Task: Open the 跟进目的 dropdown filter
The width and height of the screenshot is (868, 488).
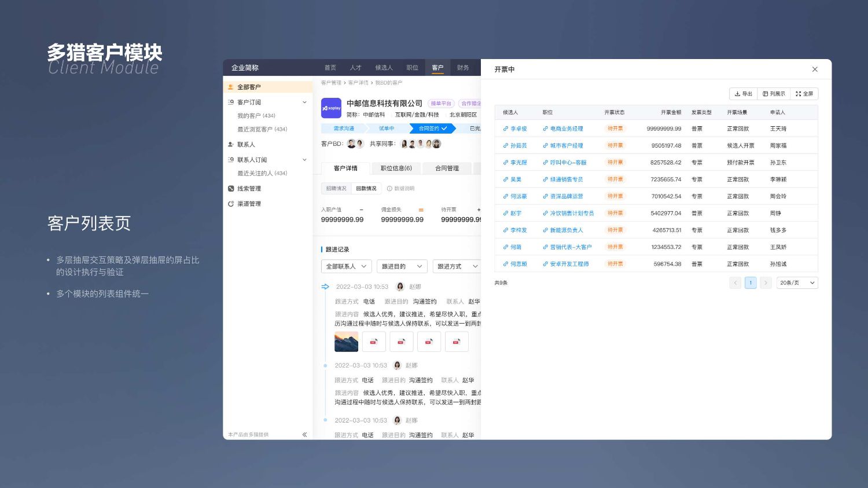Action: pos(402,266)
